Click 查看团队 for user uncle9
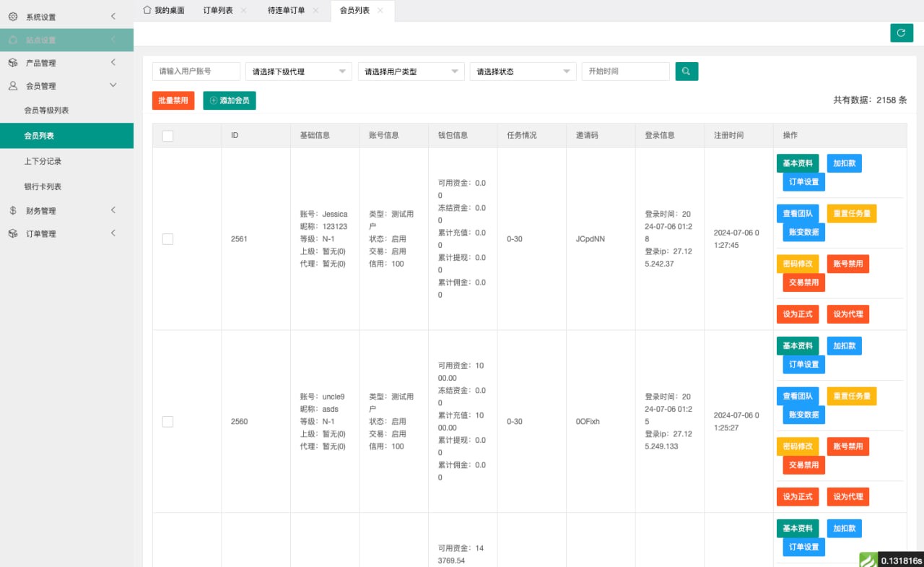 [798, 396]
